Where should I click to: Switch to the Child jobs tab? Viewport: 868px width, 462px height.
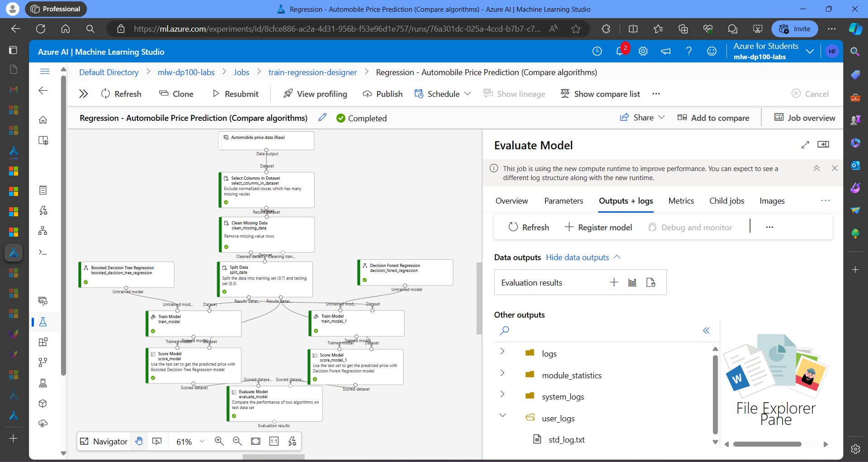[726, 201]
